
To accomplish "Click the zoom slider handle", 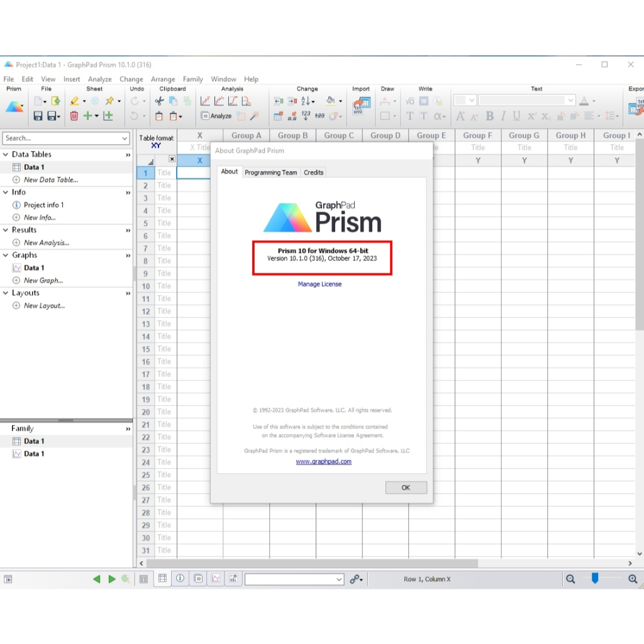I will tap(595, 579).
